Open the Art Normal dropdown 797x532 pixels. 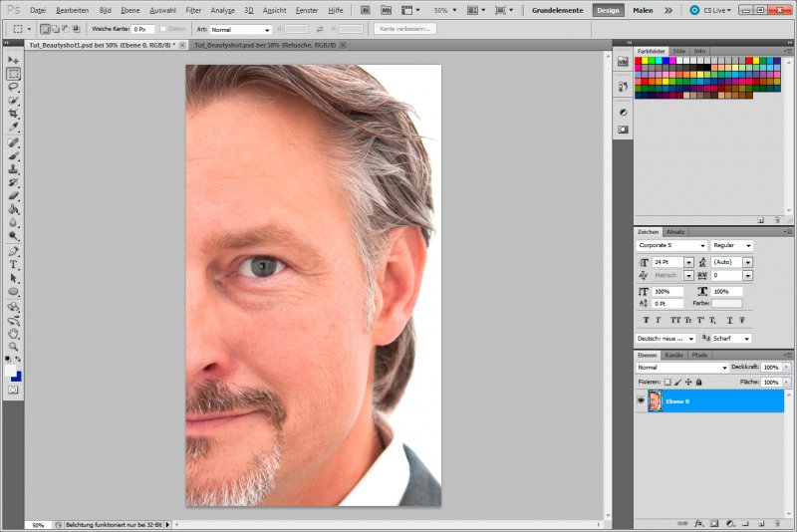241,30
